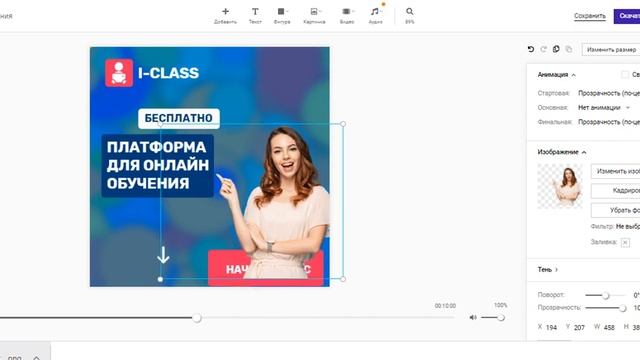Click the purple Скачать button
The width and height of the screenshot is (640, 360).
[627, 16]
